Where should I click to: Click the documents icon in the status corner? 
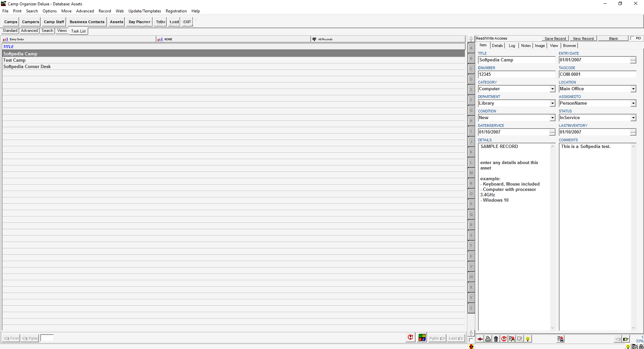(635, 347)
